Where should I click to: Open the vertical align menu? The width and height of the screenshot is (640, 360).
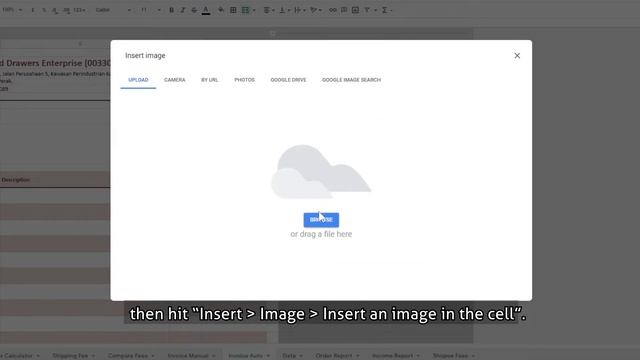[x=284, y=10]
